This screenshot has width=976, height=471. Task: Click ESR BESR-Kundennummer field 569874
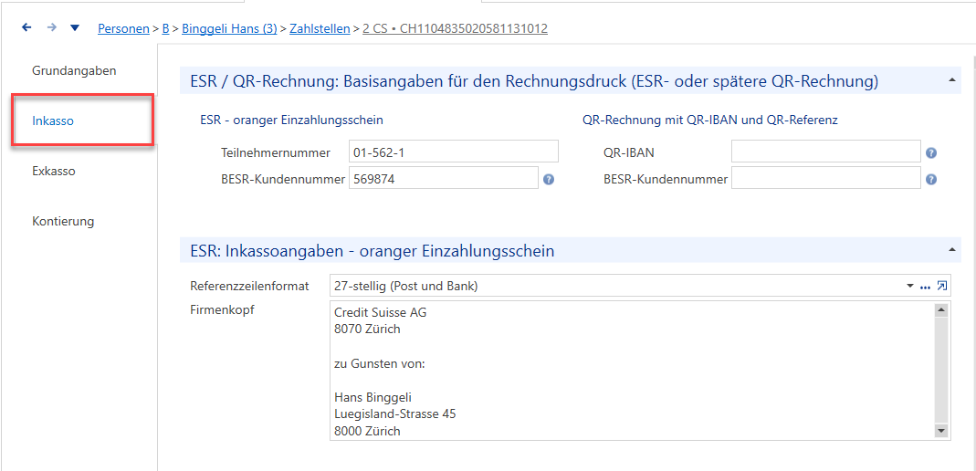pos(443,179)
